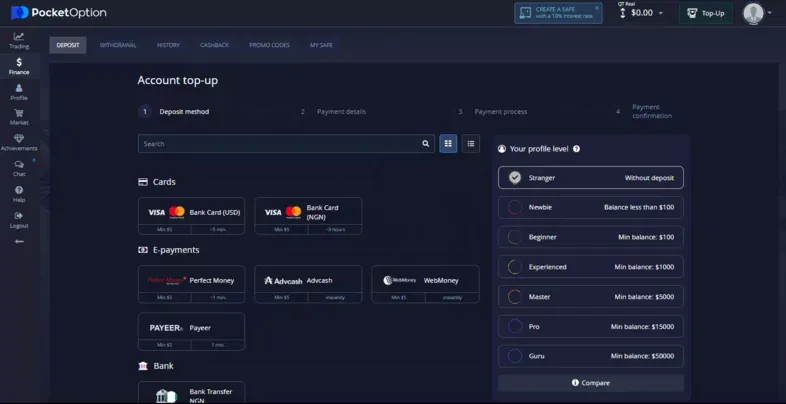Viewport: 786px width, 404px height.
Task: Open the Promo Codes tab
Action: (x=269, y=45)
